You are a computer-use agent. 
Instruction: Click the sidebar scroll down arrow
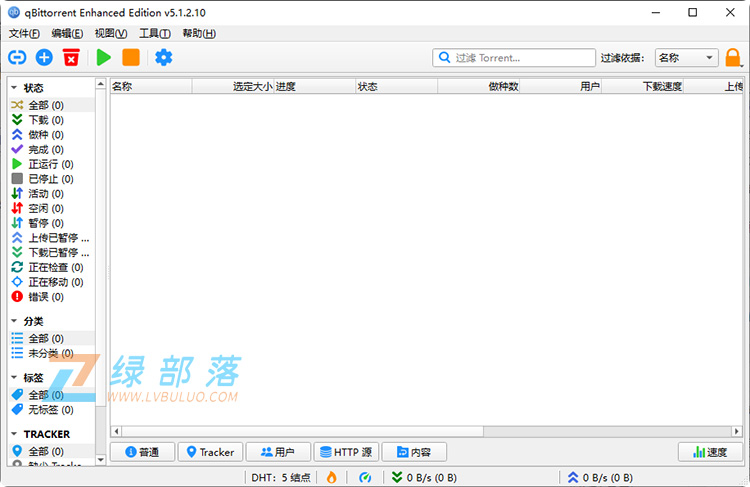pos(100,460)
